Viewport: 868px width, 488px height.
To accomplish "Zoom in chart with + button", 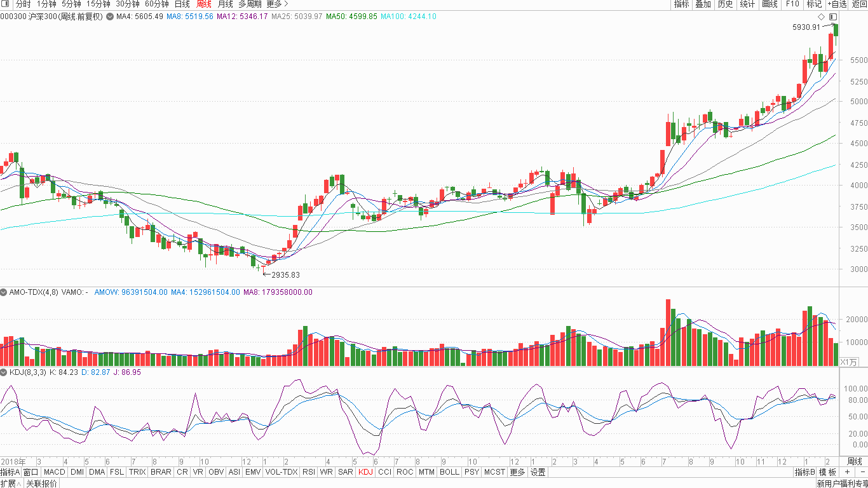I will tap(847, 472).
